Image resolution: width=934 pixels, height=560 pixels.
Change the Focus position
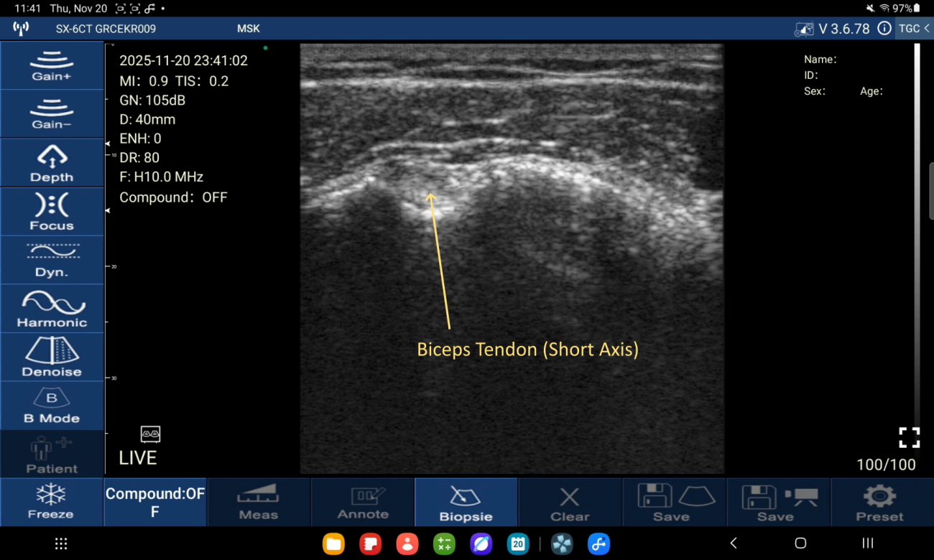(52, 211)
